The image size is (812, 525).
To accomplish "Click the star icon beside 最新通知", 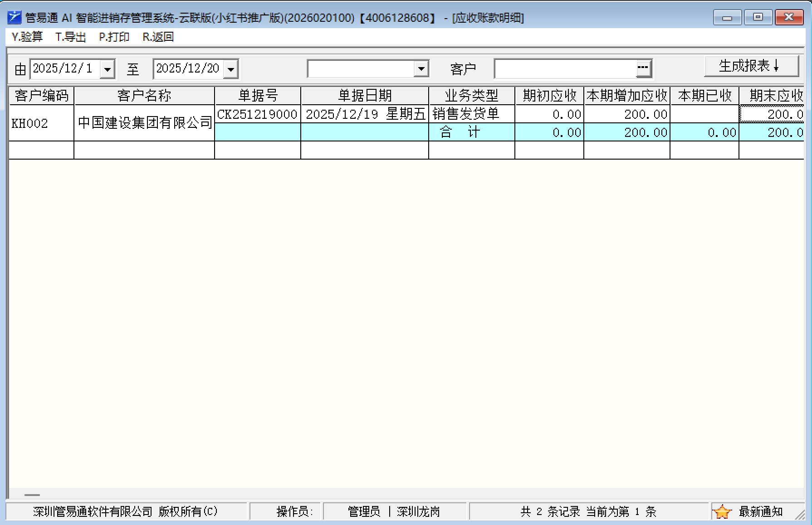I will coord(722,512).
